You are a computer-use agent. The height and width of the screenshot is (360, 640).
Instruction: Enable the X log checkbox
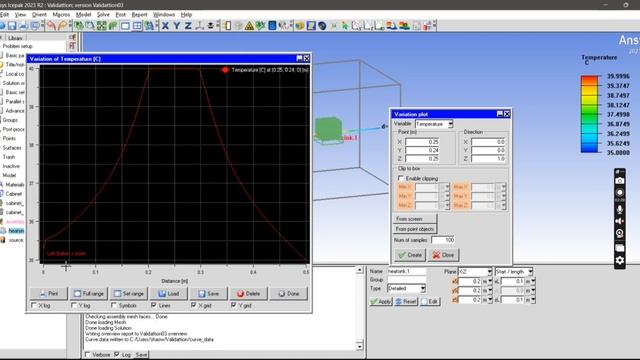pyautogui.click(x=34, y=305)
